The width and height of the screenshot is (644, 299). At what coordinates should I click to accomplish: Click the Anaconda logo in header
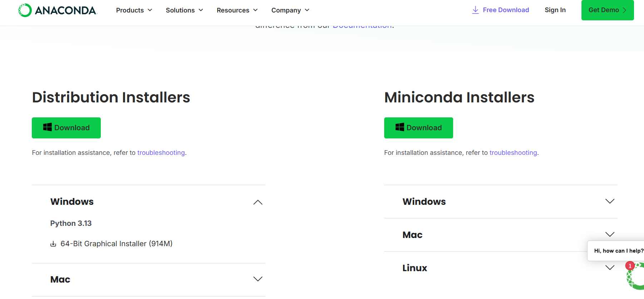click(58, 10)
